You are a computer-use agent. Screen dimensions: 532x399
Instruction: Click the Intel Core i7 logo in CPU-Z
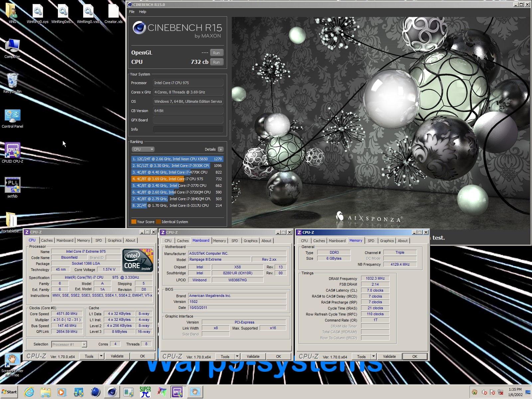138,260
